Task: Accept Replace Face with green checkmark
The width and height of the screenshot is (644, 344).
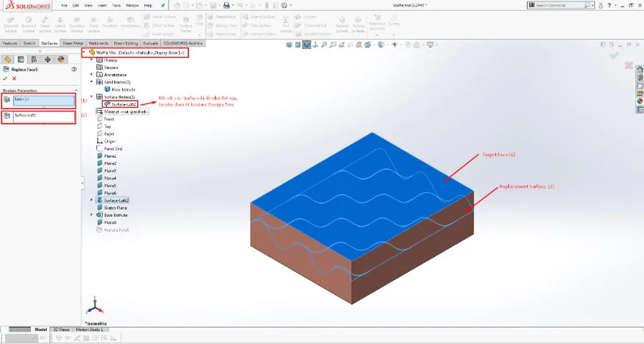Action: [5, 78]
